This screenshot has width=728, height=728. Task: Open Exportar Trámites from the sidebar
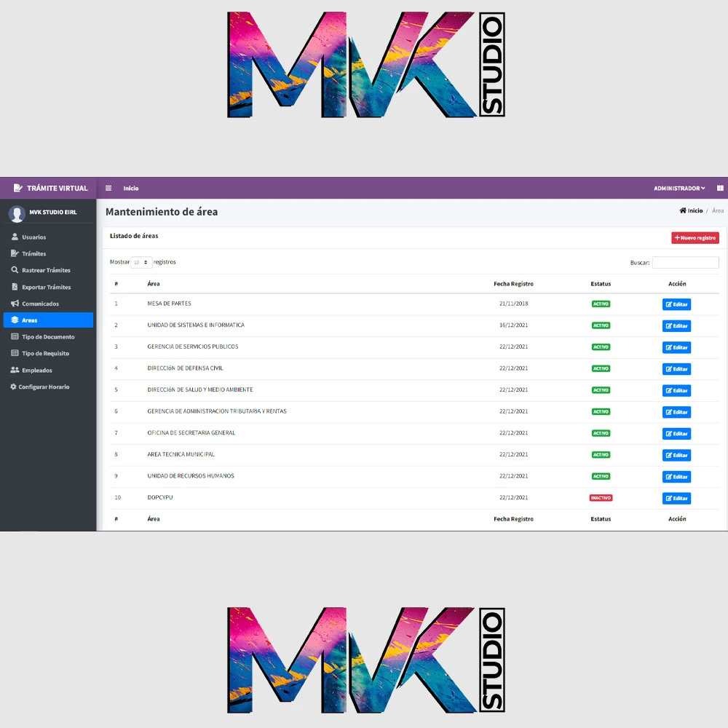pos(48,287)
